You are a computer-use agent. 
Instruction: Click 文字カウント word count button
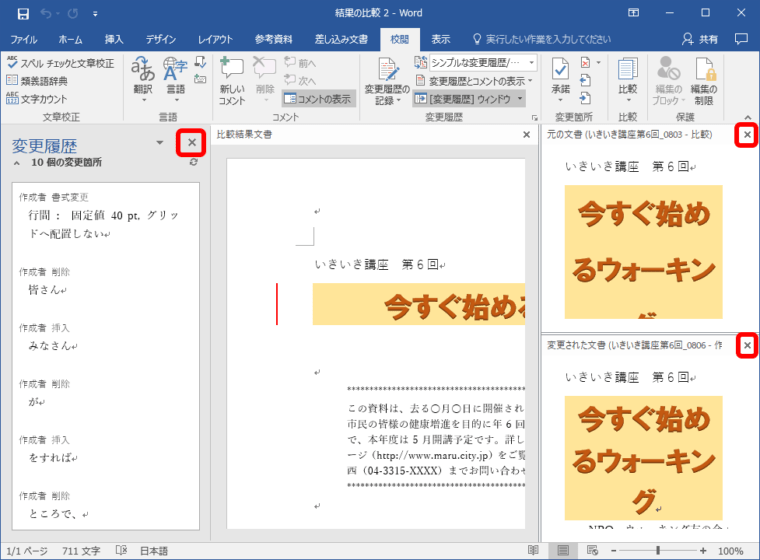37,99
